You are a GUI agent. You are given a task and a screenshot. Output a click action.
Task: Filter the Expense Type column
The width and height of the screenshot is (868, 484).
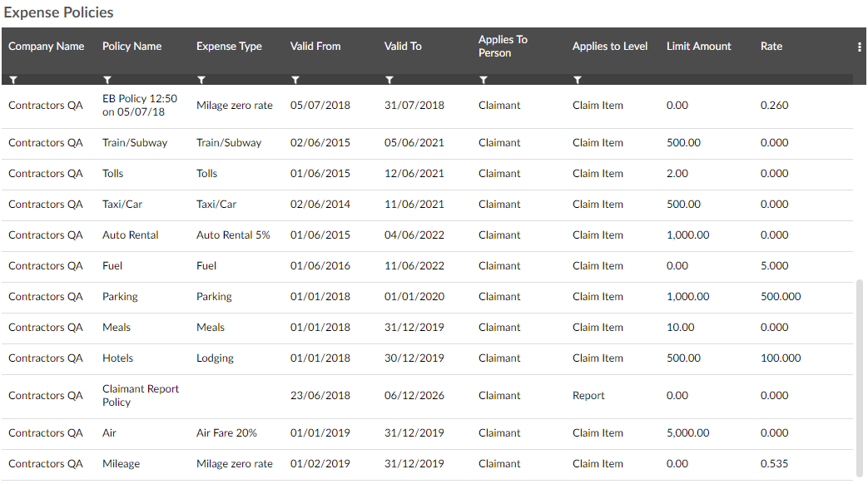(201, 80)
